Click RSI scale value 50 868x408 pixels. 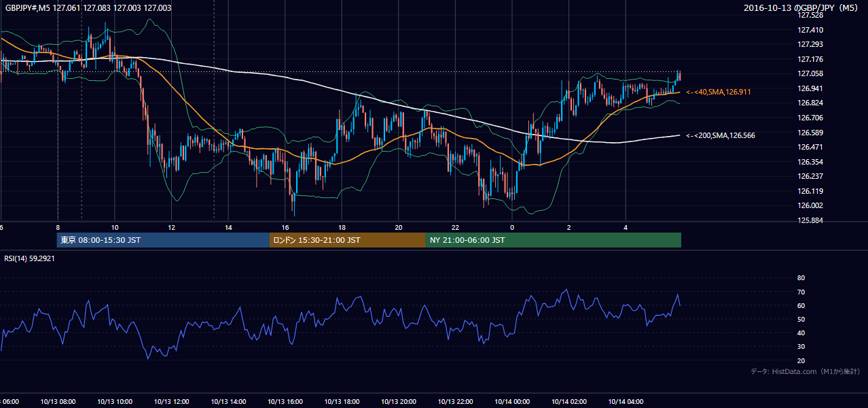(x=801, y=319)
